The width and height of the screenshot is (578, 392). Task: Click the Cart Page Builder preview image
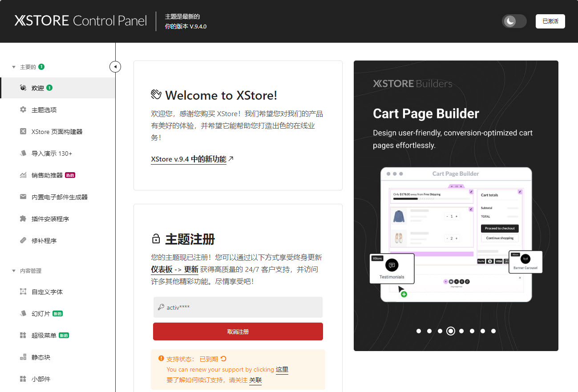coord(456,234)
